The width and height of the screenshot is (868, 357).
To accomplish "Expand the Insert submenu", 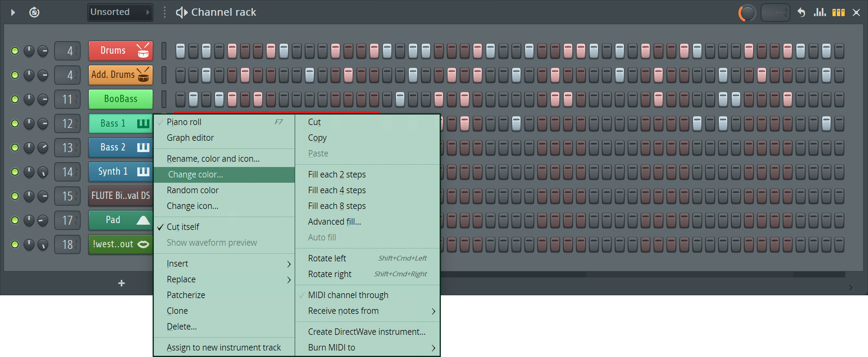I will (x=224, y=263).
